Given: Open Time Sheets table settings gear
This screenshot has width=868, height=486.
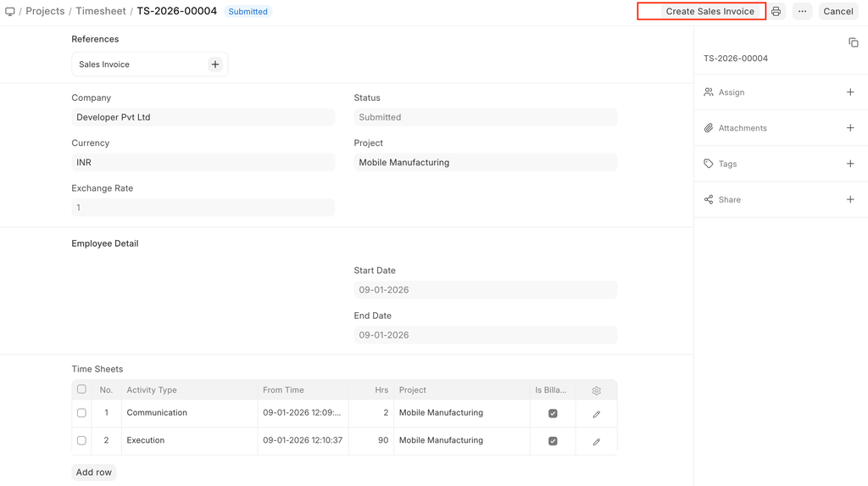Looking at the screenshot, I should click(x=596, y=391).
